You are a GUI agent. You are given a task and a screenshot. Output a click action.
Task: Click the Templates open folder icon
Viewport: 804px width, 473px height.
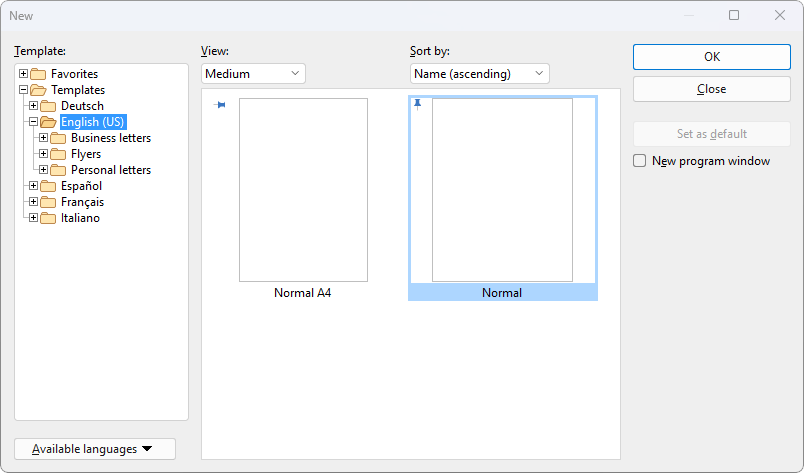click(x=38, y=90)
